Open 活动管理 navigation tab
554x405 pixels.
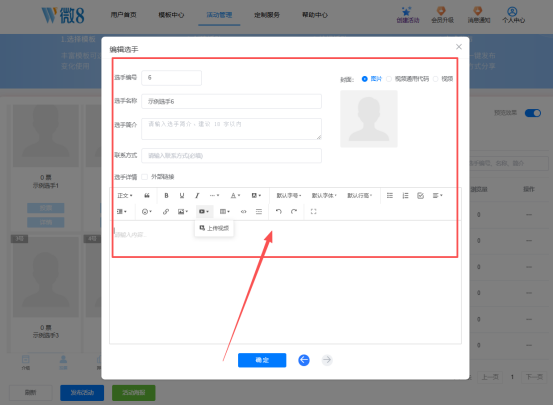219,15
